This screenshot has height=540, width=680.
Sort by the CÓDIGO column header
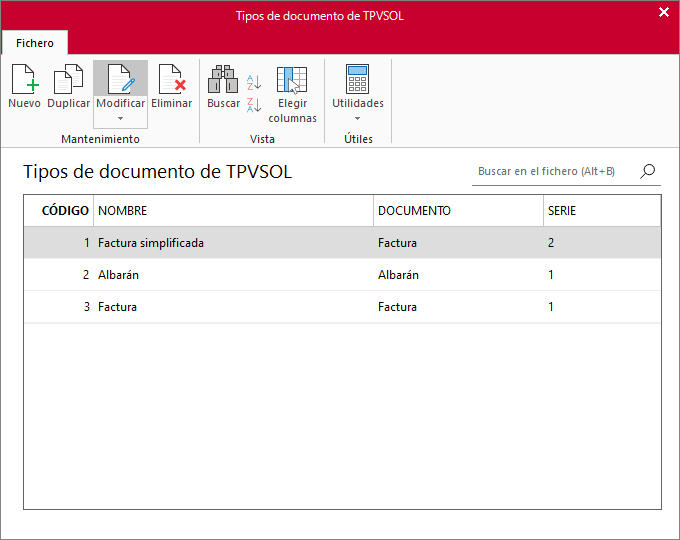[x=59, y=211]
